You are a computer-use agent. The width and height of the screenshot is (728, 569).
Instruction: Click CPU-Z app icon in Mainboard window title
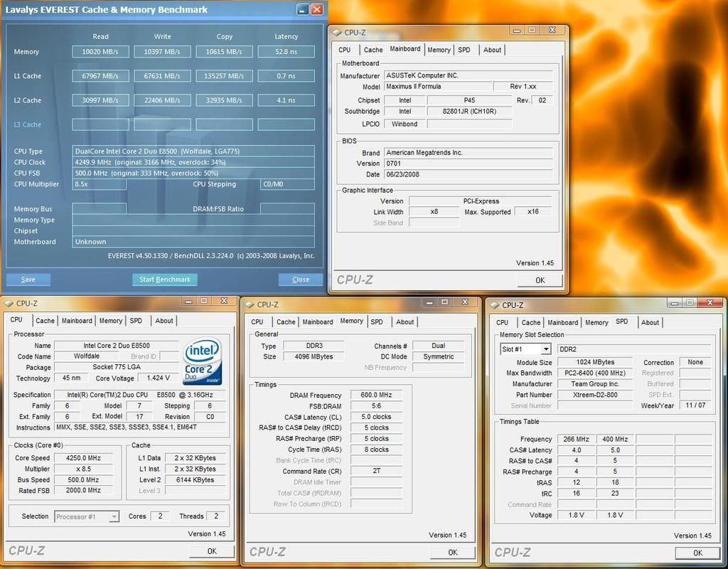click(337, 33)
